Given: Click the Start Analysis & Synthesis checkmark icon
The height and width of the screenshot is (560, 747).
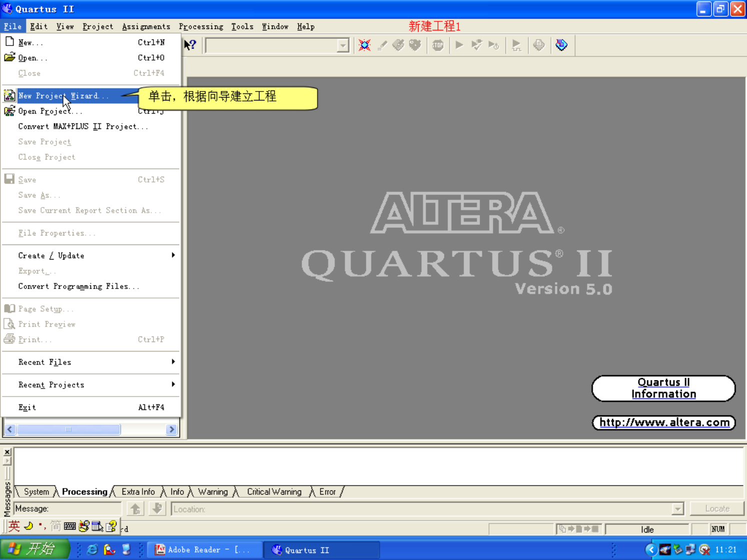Looking at the screenshot, I should [x=476, y=45].
